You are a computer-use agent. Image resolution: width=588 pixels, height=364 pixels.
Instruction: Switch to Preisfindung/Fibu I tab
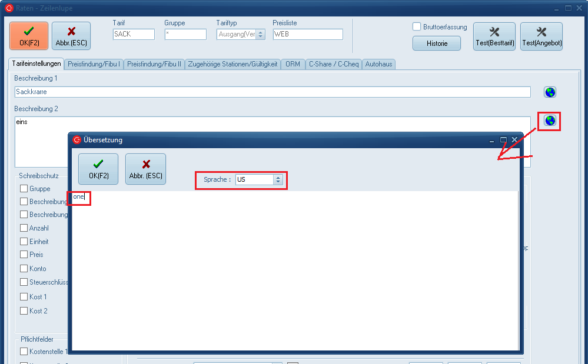pos(94,64)
